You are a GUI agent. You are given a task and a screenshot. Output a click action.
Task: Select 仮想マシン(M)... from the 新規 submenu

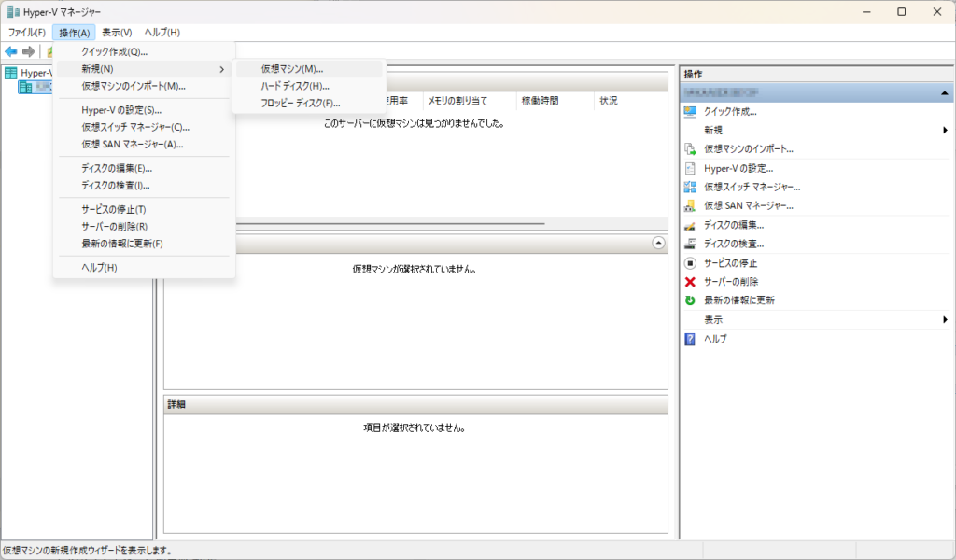pyautogui.click(x=292, y=69)
